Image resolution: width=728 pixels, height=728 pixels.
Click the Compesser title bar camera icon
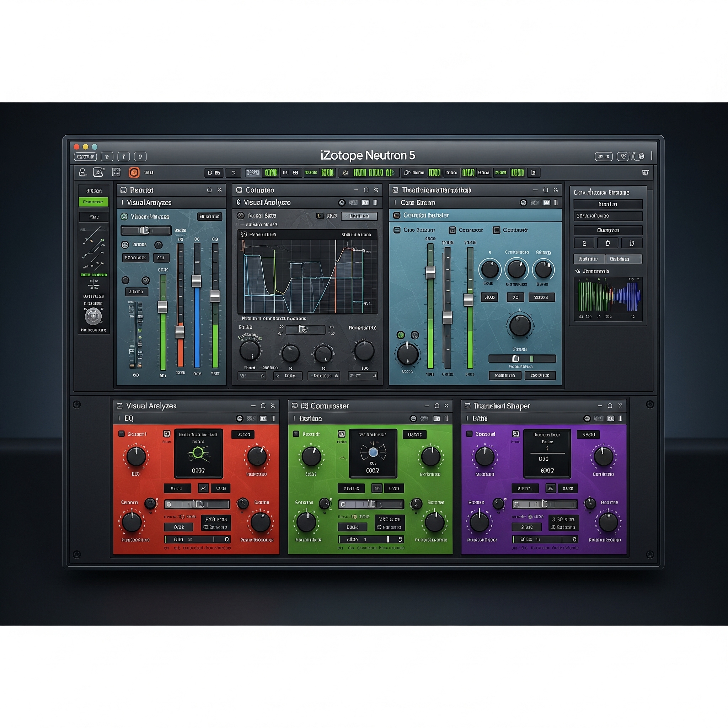tap(305, 406)
